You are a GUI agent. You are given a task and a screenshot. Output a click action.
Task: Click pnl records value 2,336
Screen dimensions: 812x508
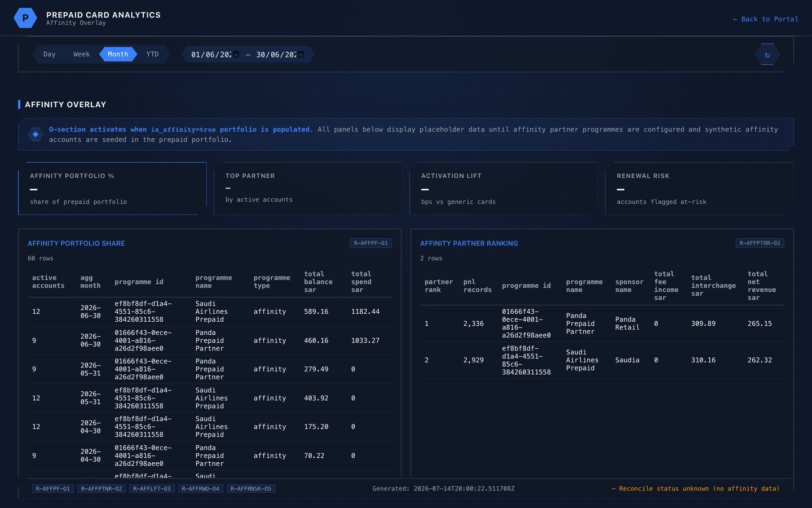pos(474,323)
